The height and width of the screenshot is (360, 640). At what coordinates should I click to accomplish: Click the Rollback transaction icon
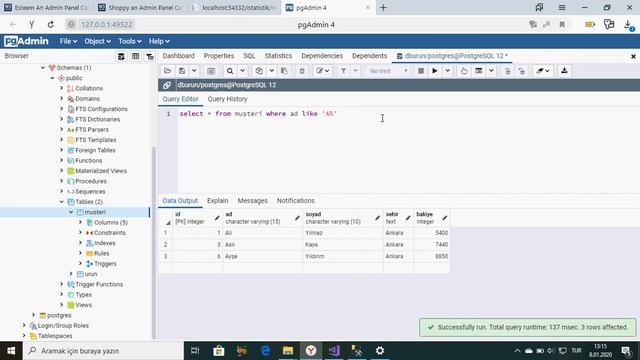pyautogui.click(x=522, y=71)
